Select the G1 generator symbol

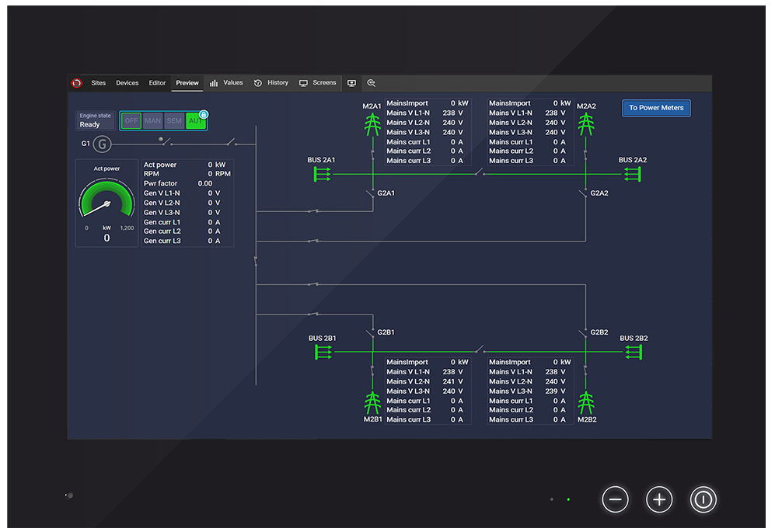coord(102,144)
